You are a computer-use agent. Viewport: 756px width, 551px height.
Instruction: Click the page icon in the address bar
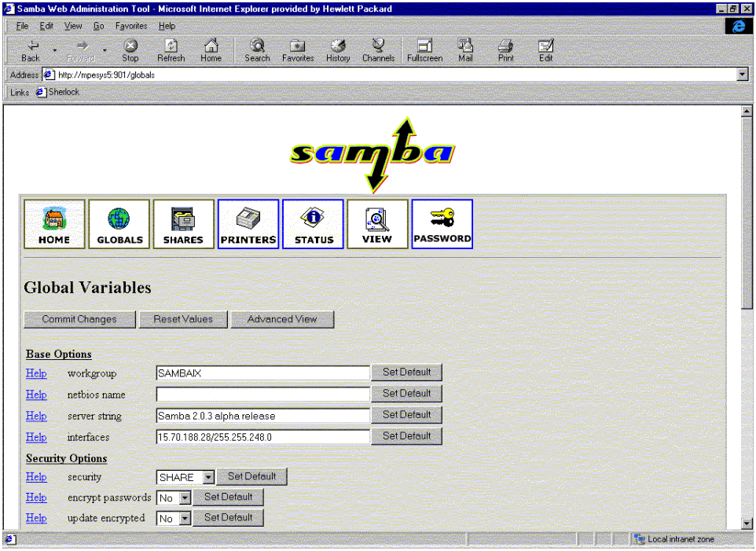tap(50, 75)
